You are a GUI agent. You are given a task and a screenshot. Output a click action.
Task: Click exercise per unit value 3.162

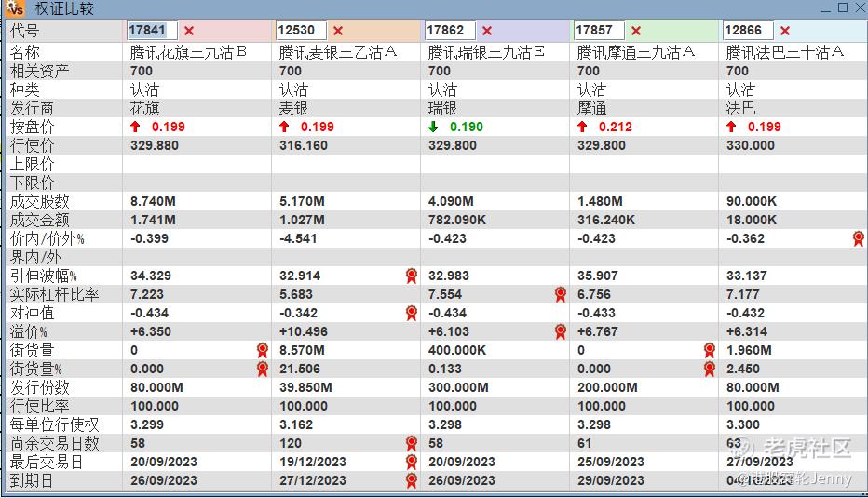point(296,424)
